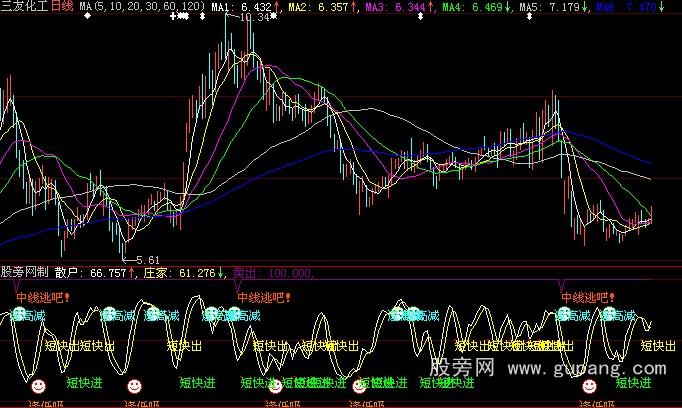The image size is (682, 408).
Task: Click the 卖出: 100.000 readout
Action: tap(273, 273)
